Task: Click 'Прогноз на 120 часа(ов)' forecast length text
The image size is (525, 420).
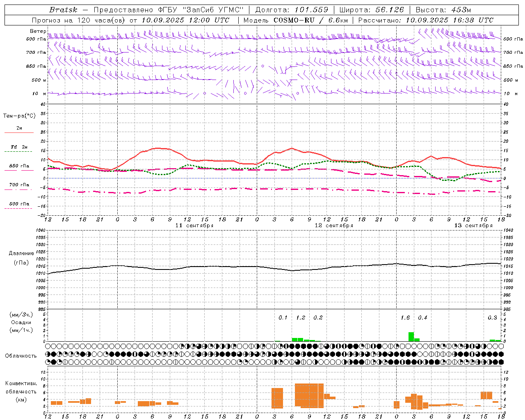Action: (x=79, y=20)
